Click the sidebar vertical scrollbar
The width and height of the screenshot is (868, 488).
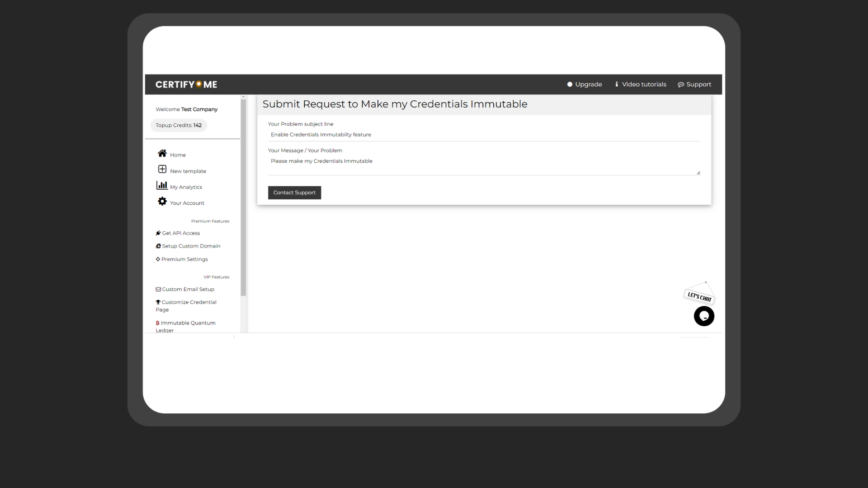click(x=243, y=197)
